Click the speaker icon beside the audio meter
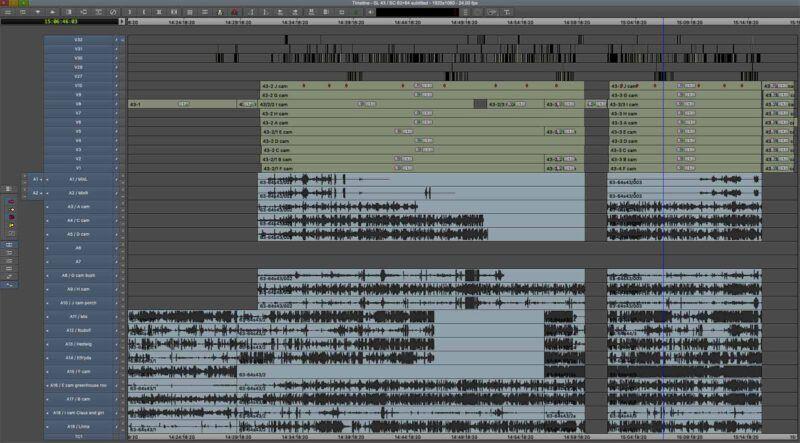Screen dimensions: 800x443 coord(370,12)
